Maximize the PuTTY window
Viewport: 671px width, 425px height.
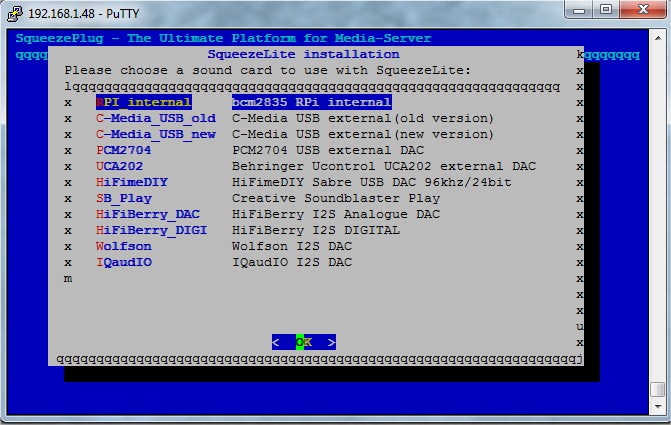pos(606,9)
